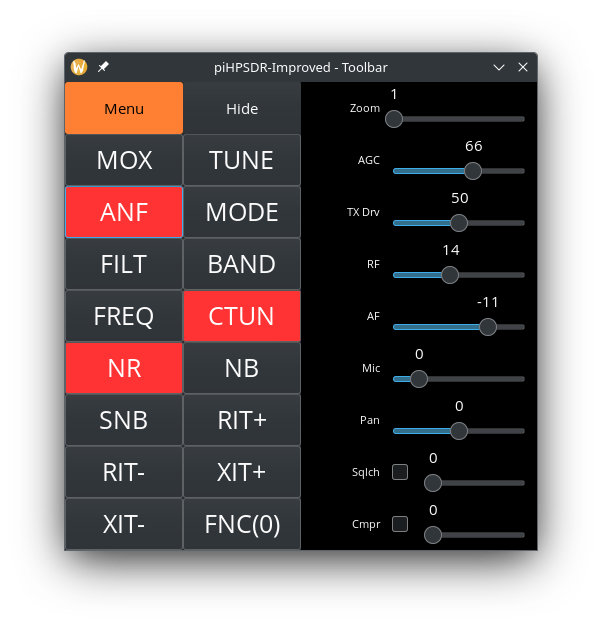The height and width of the screenshot is (627, 602).
Task: Open the FILT filter menu
Action: point(124,264)
